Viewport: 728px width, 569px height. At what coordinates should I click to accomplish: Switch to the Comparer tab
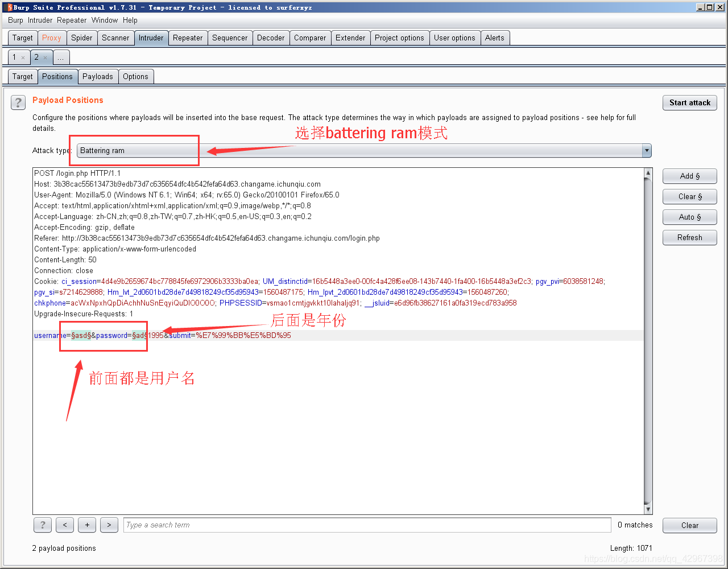(310, 38)
